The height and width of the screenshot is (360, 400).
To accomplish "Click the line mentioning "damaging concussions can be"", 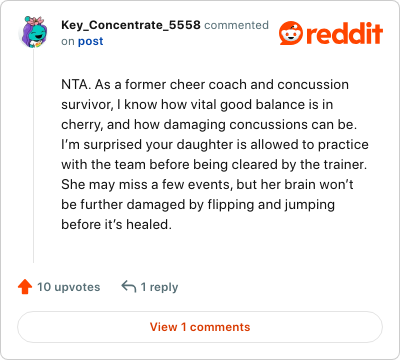I will click(209, 125).
